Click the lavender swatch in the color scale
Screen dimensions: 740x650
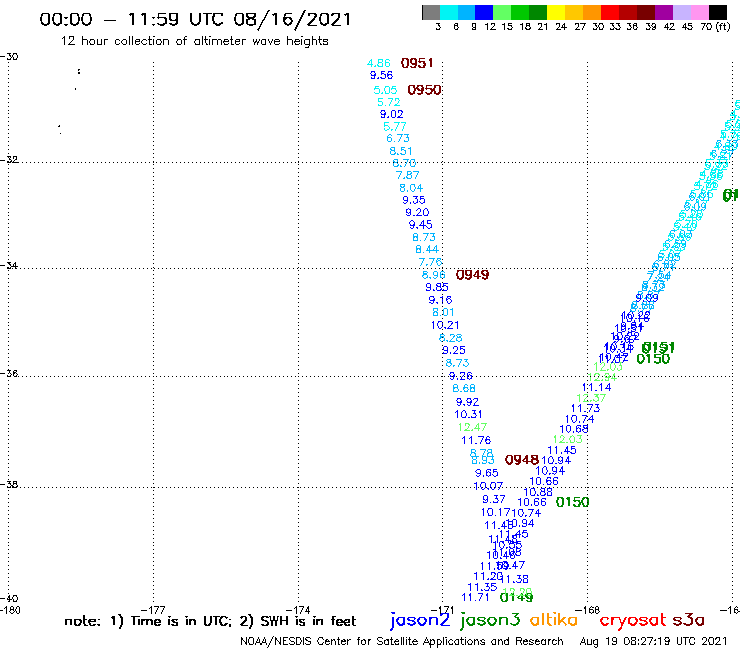click(x=682, y=12)
